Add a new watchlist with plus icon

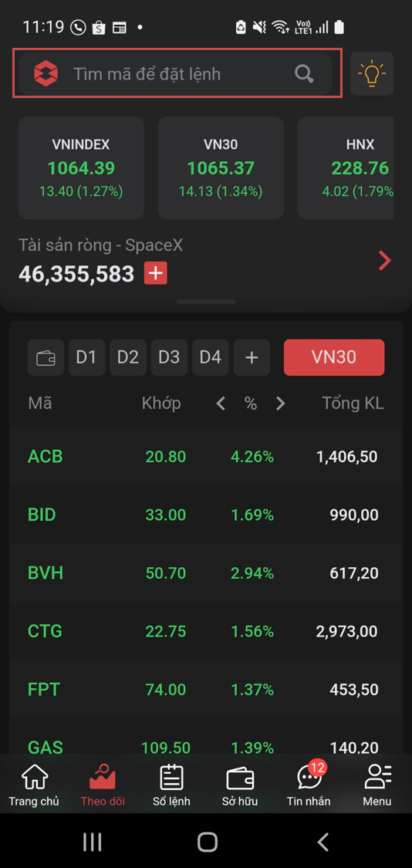[252, 357]
